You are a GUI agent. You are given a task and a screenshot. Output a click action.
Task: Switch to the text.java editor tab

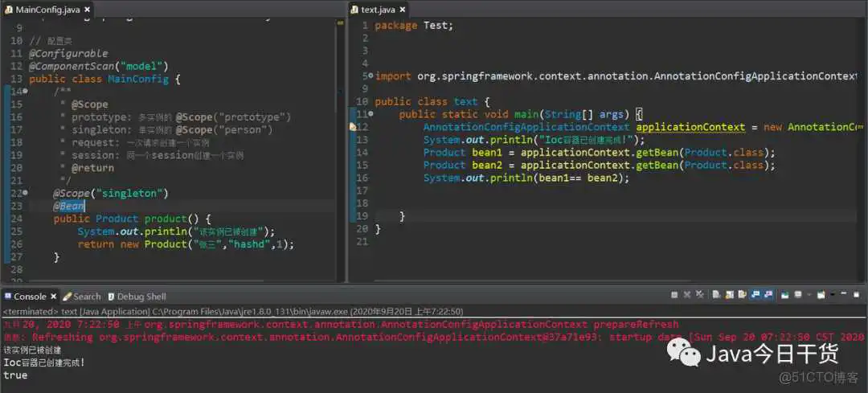pyautogui.click(x=379, y=10)
